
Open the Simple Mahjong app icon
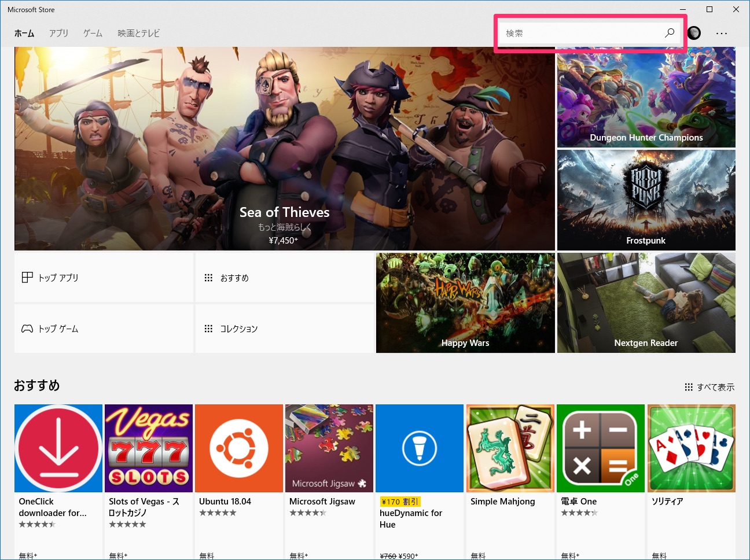[x=510, y=448]
